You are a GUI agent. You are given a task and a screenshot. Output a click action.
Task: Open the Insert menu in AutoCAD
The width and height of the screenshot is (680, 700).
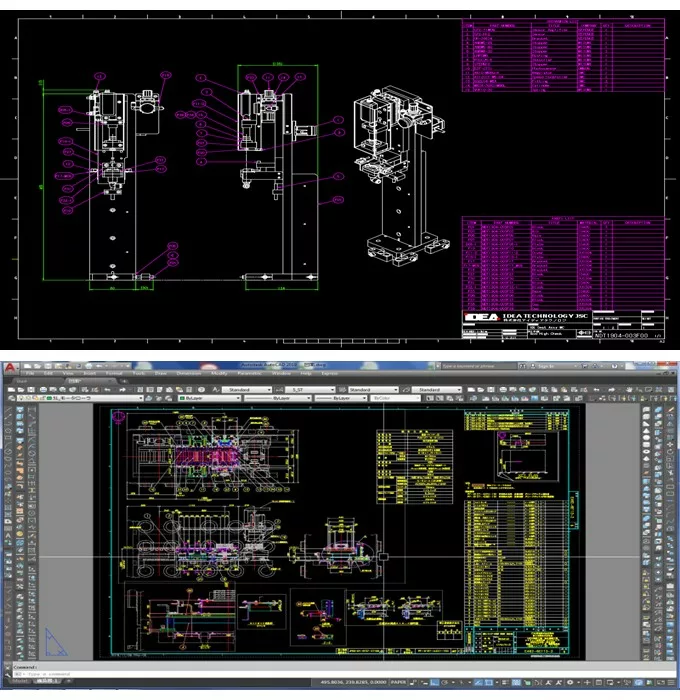pos(89,373)
